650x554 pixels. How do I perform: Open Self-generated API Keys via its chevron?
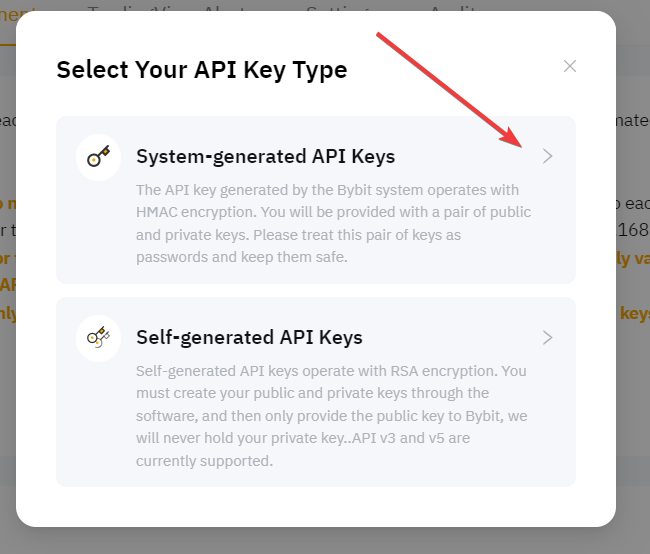coord(547,337)
